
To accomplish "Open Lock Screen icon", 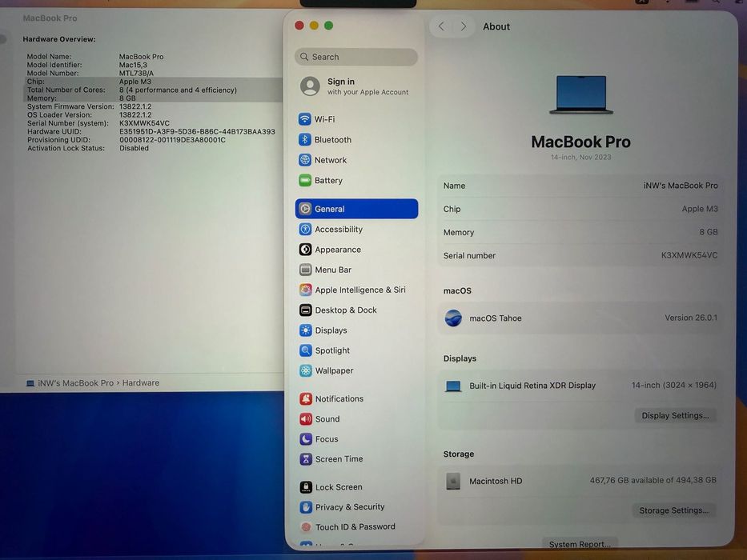I will [x=306, y=486].
